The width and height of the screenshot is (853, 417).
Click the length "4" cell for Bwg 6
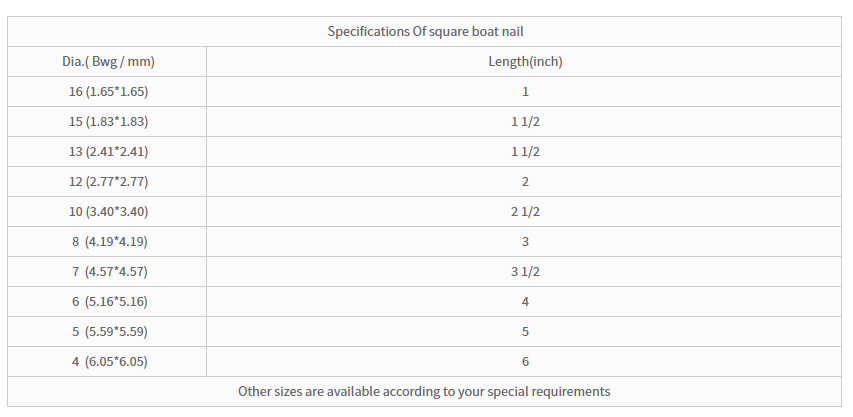[525, 302]
